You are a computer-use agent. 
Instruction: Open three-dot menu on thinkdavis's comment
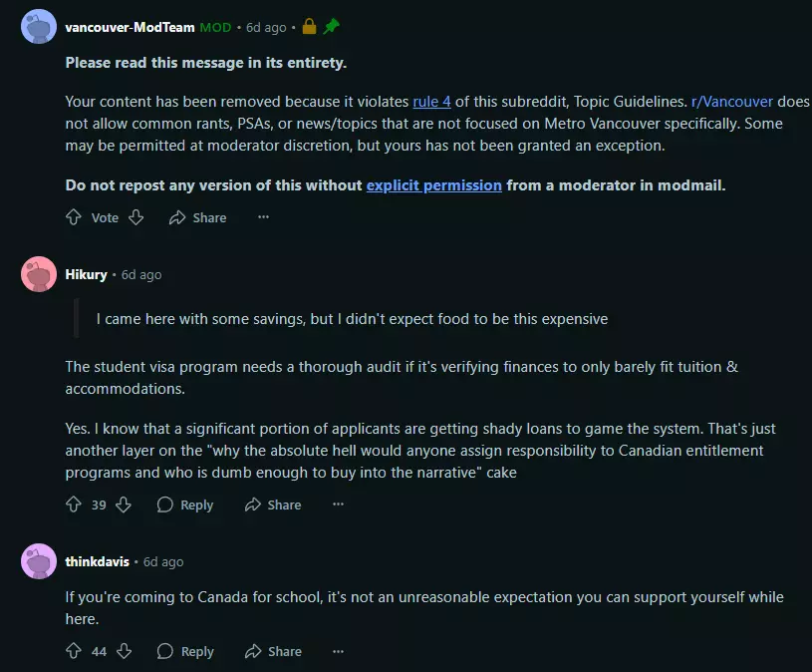[338, 651]
